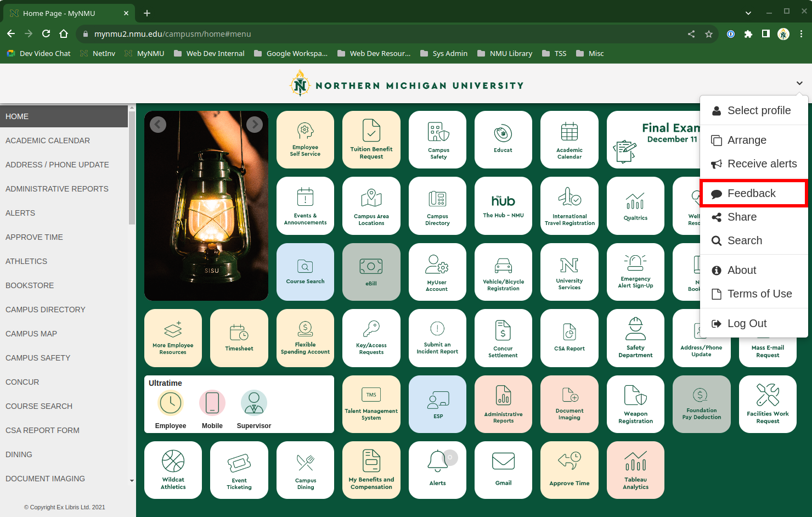
Task: Collapse the top-right menu chevron
Action: 799,83
